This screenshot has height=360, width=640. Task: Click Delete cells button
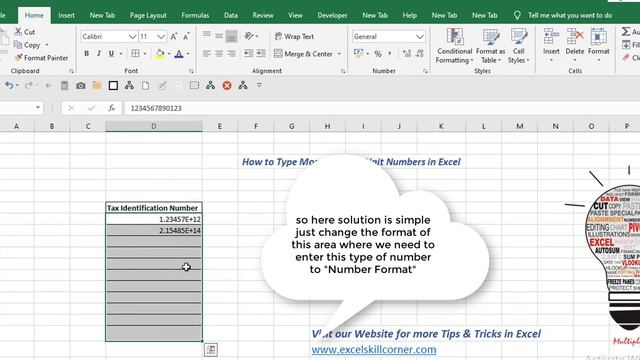[575, 45]
